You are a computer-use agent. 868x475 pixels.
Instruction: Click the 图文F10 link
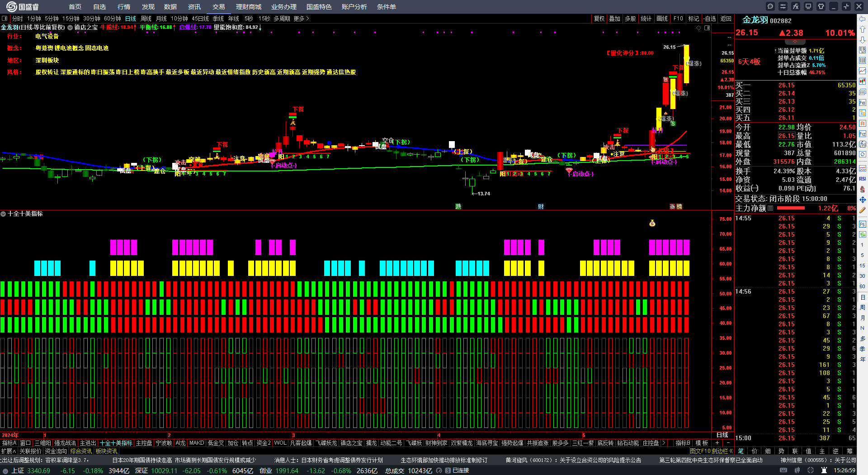[x=700, y=451]
